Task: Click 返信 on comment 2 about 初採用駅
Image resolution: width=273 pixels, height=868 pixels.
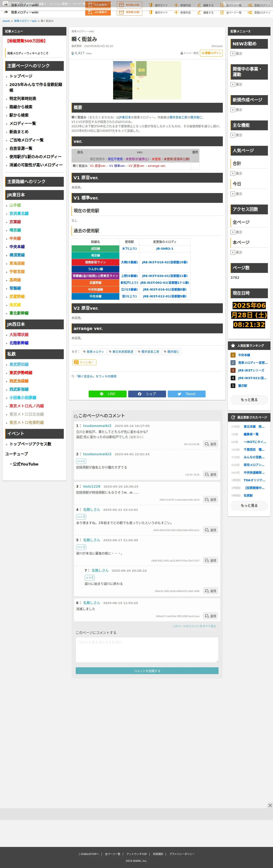Action: tap(210, 474)
